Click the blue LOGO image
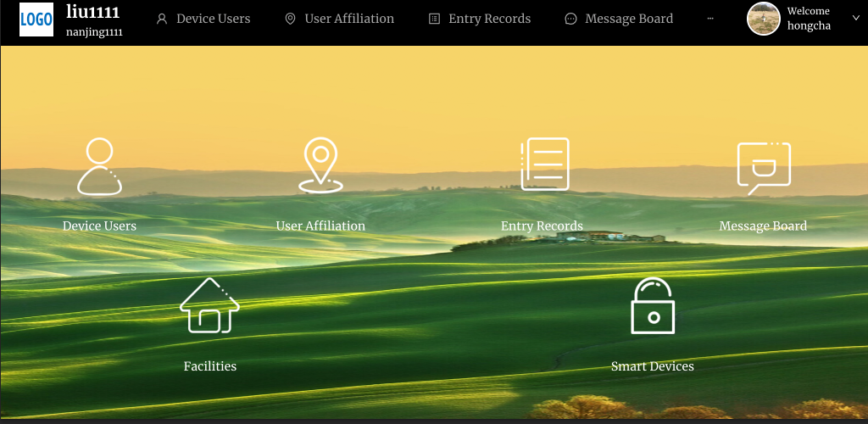This screenshot has height=424, width=868. tap(36, 20)
